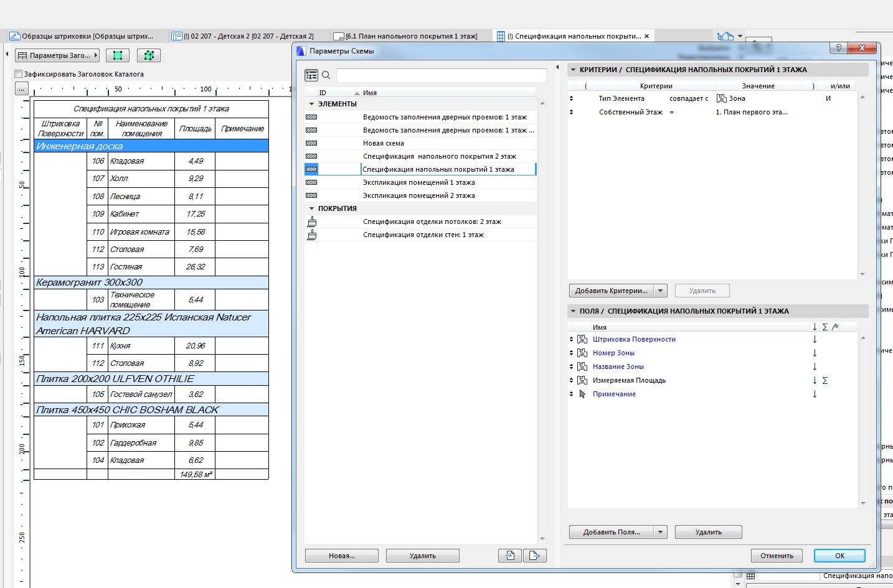This screenshot has height=588, width=893.
Task: Click 1. План первого эта... criterion value
Action: pyautogui.click(x=752, y=112)
